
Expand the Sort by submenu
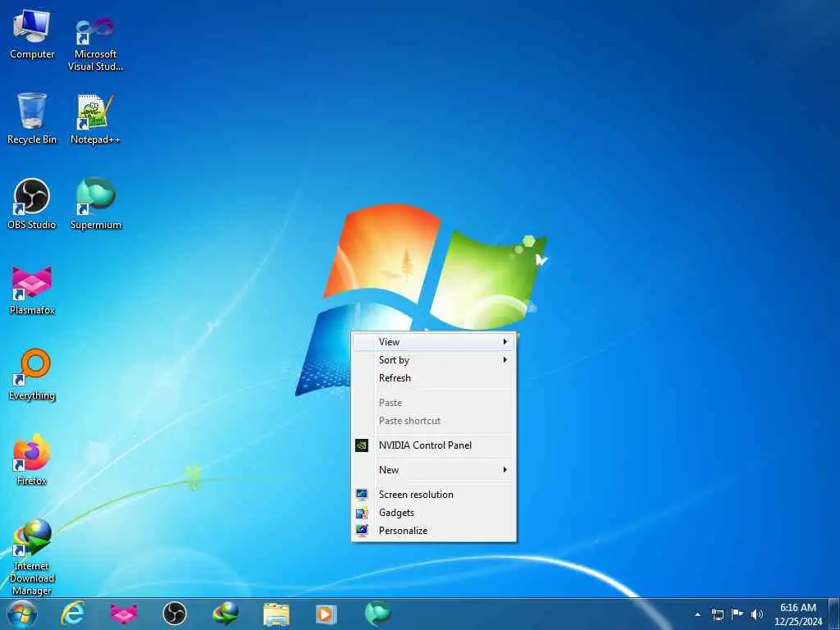pos(433,360)
